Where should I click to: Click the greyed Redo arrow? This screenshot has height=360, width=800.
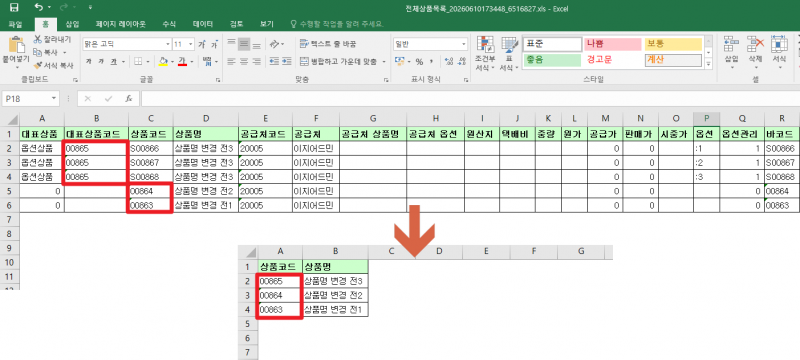(63, 8)
